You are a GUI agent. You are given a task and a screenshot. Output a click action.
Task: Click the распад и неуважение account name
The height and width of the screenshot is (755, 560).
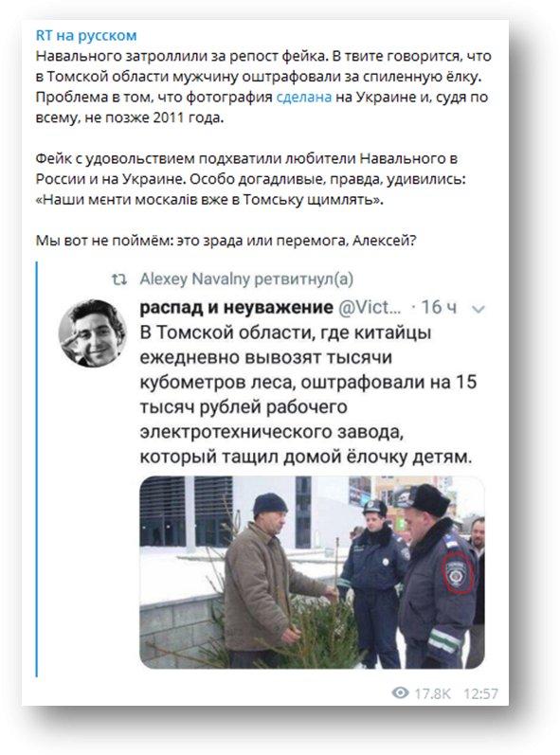point(237,307)
